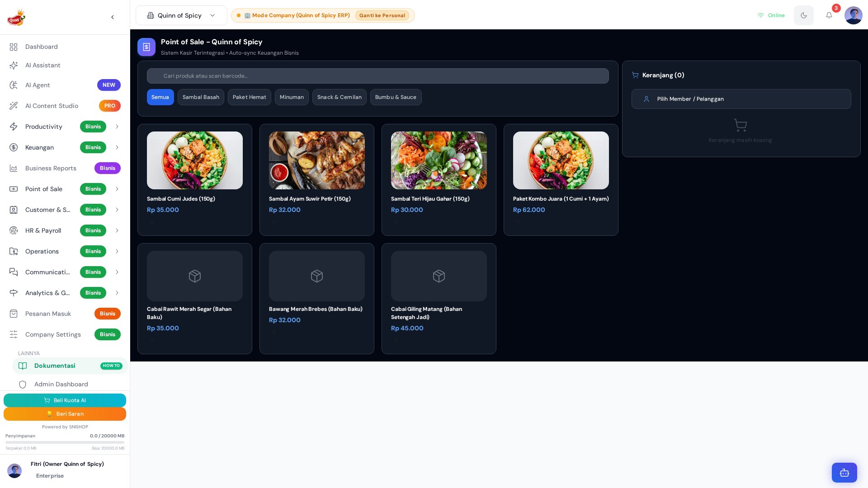This screenshot has width=868, height=488.
Task: Open Fitri owner profile at sidebar bottom
Action: click(x=65, y=470)
